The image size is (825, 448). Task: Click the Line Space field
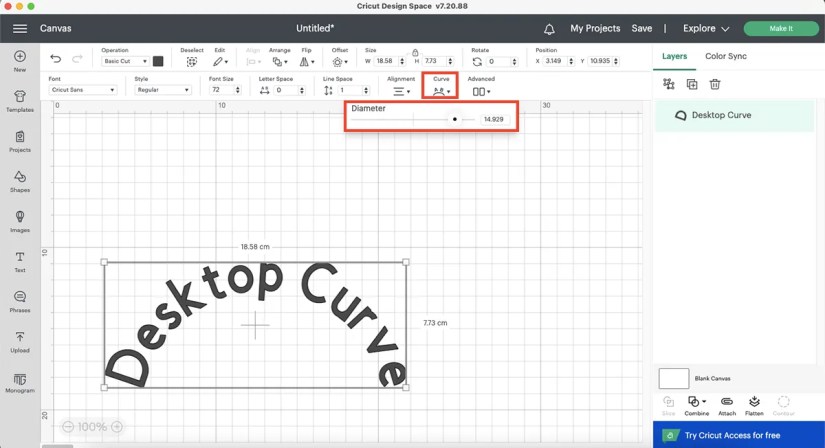pos(349,90)
